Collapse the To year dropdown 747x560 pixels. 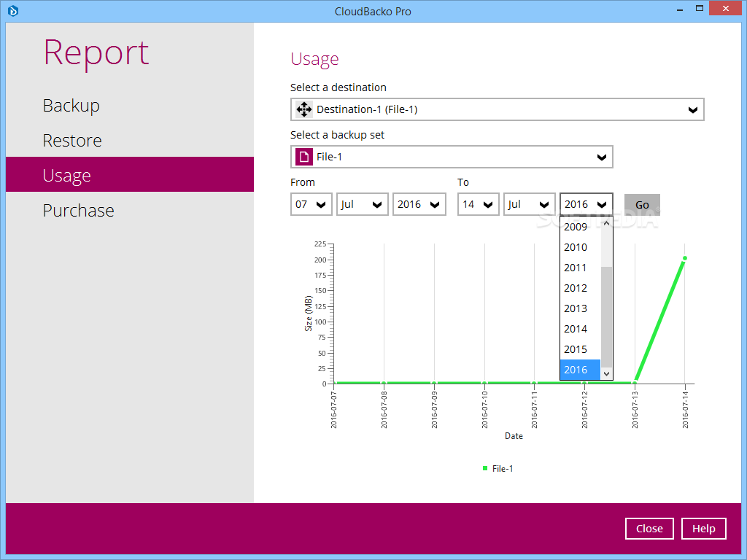point(586,204)
